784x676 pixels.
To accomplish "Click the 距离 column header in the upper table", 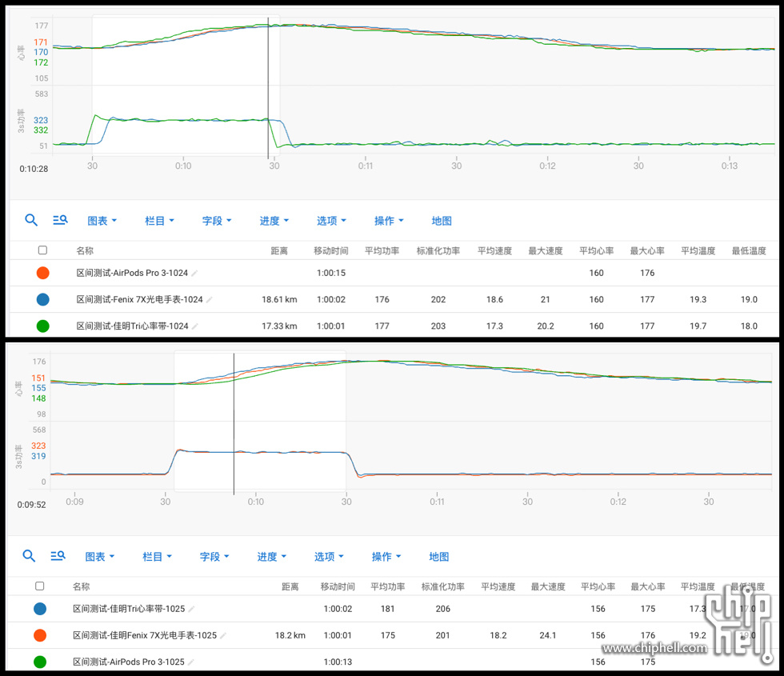I will point(279,250).
